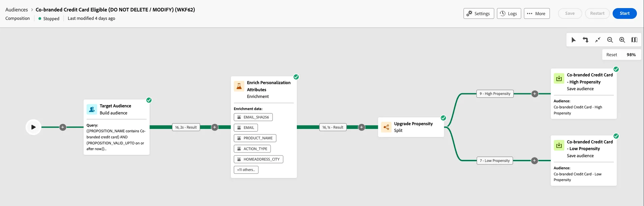Reset the canvas zoom level

point(612,55)
